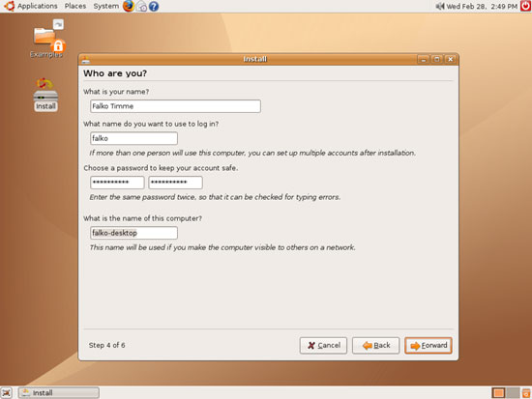Click the 'Who are you?' heading
The image size is (532, 399).
[115, 73]
